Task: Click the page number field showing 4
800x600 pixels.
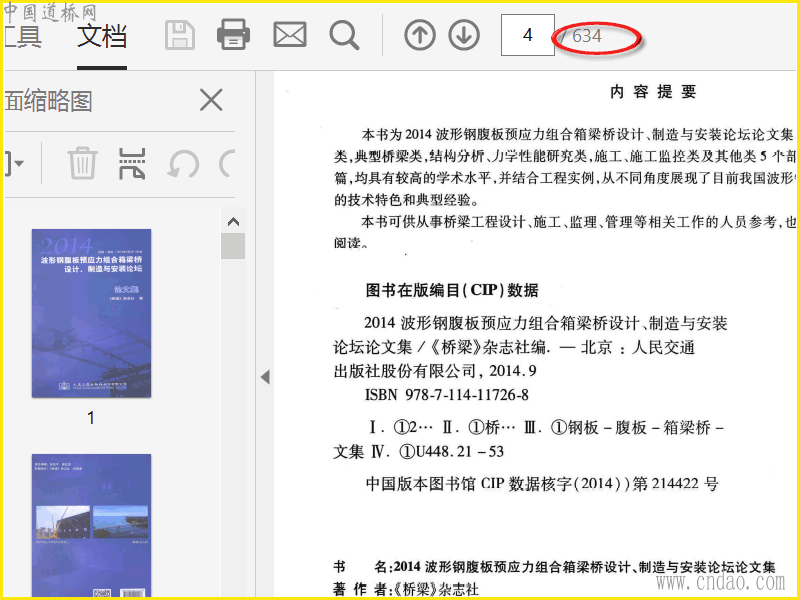Action: (528, 35)
